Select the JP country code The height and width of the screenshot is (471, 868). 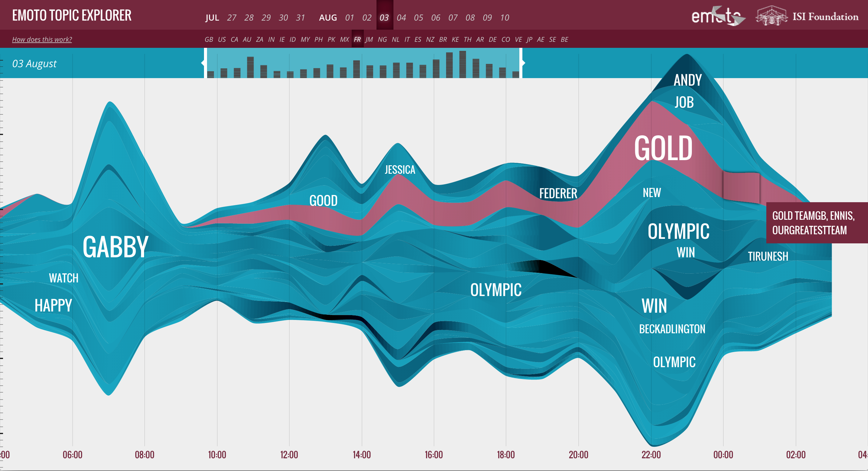(529, 39)
